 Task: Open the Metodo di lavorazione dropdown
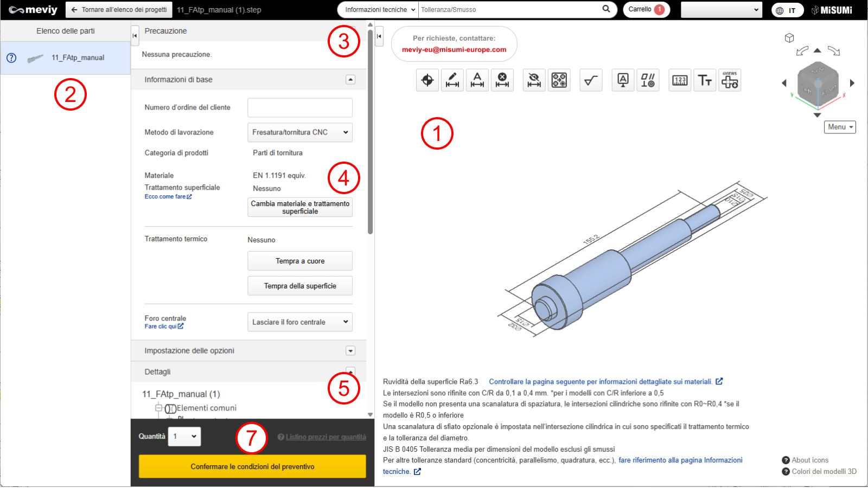click(x=299, y=132)
